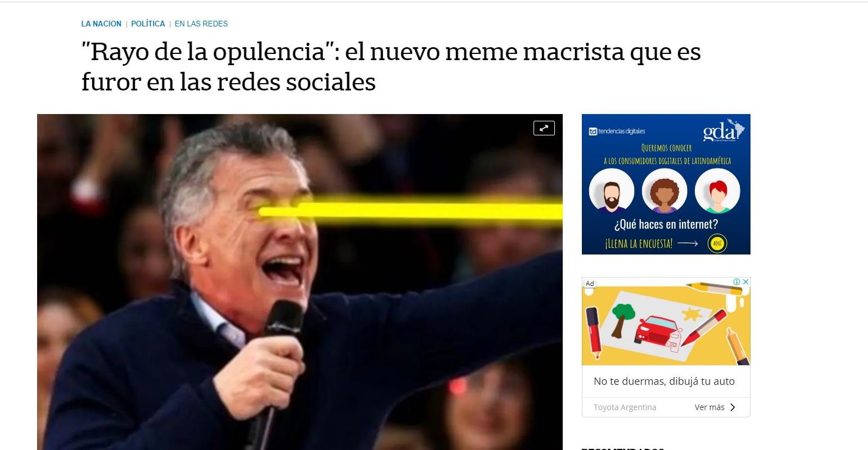The height and width of the screenshot is (450, 868).
Task: Expand the article photo to fullscreen
Action: 544,128
